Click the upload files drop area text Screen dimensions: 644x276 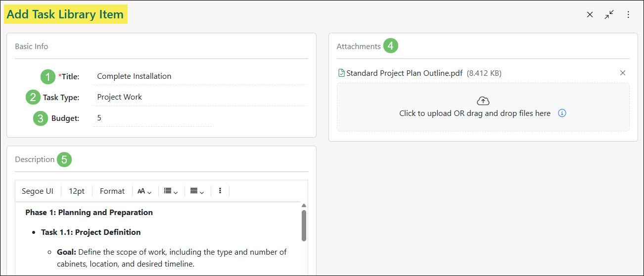coord(475,113)
